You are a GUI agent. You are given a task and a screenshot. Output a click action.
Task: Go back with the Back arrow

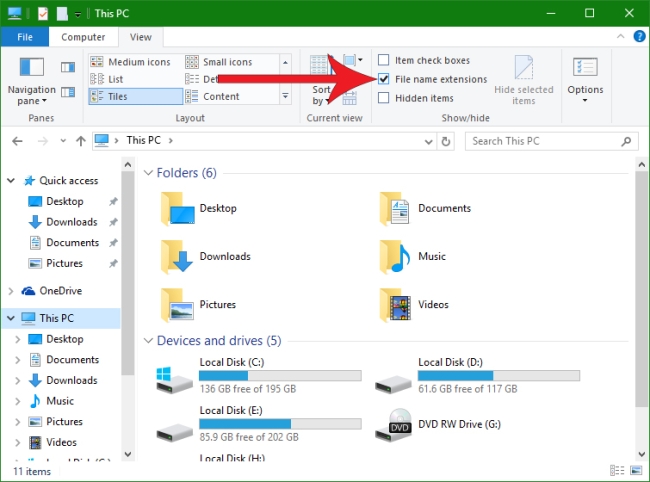[x=17, y=141]
